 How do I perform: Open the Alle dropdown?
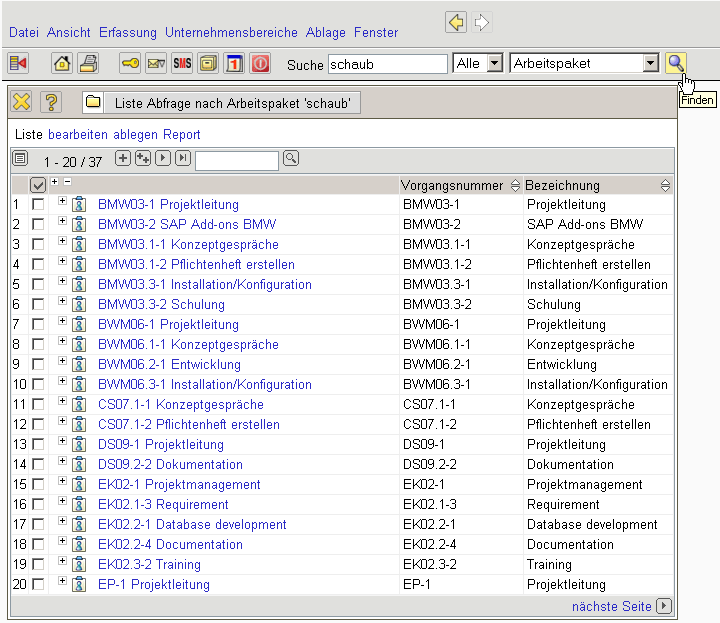coord(494,63)
